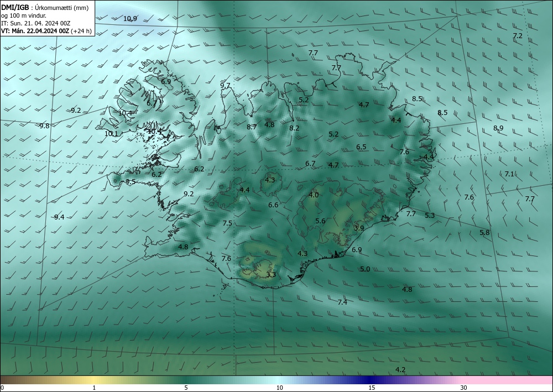Click the 7.5 value on the map
This screenshot has height=392, width=553.
point(227,223)
